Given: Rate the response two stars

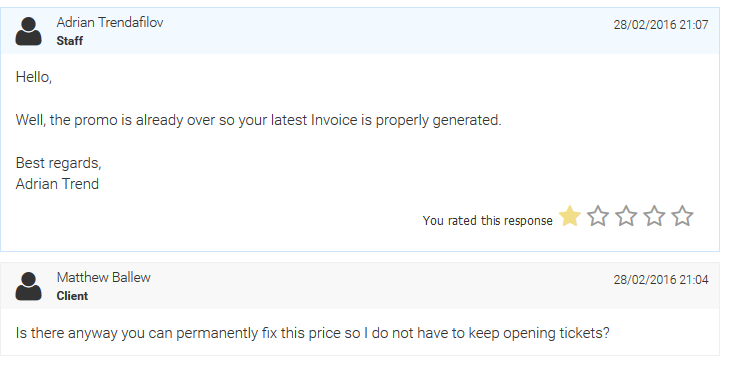Looking at the screenshot, I should pos(598,216).
